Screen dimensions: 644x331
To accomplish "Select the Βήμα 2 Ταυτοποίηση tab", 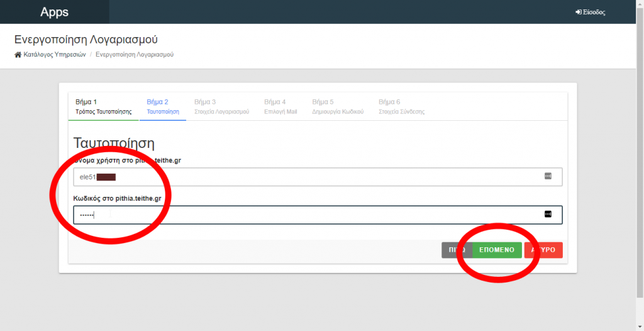I will coord(162,106).
